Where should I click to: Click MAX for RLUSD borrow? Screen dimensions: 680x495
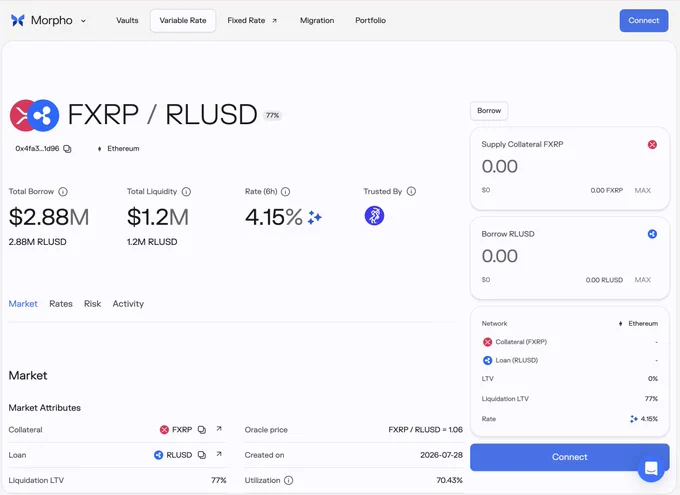[x=643, y=280]
